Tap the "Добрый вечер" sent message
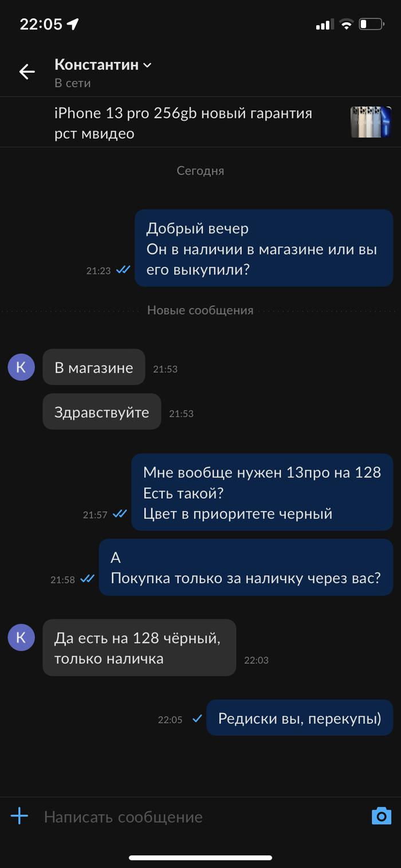This screenshot has width=401, height=868. (264, 248)
